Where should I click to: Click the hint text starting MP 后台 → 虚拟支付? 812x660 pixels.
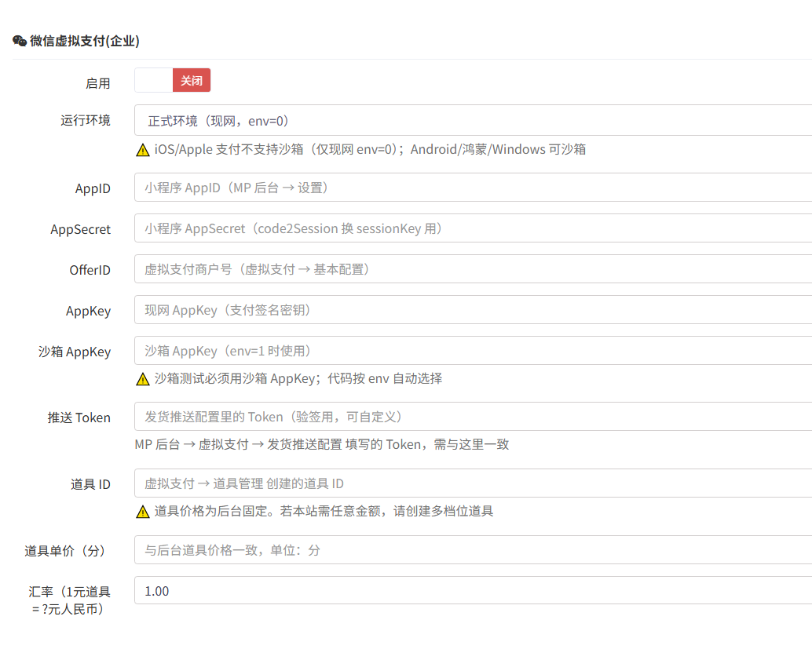pos(322,444)
